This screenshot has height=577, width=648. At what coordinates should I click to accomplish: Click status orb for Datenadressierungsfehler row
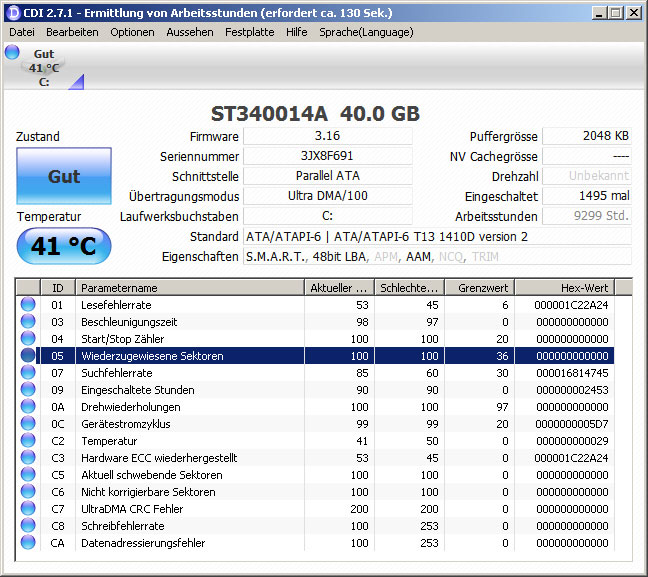(x=28, y=542)
